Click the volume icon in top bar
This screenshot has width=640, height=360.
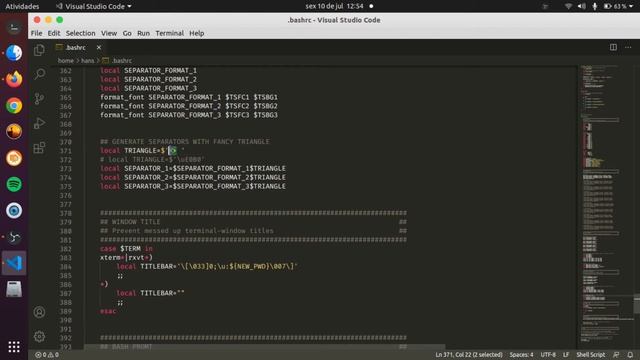point(581,6)
